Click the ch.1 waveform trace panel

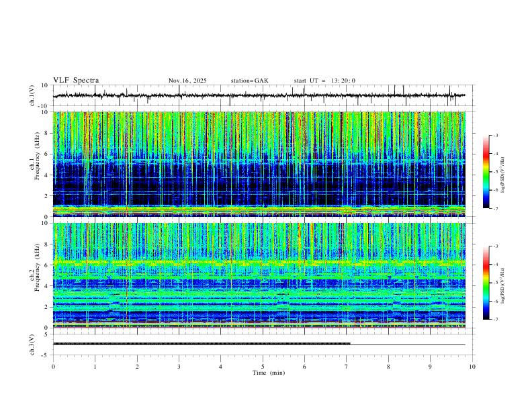point(264,95)
